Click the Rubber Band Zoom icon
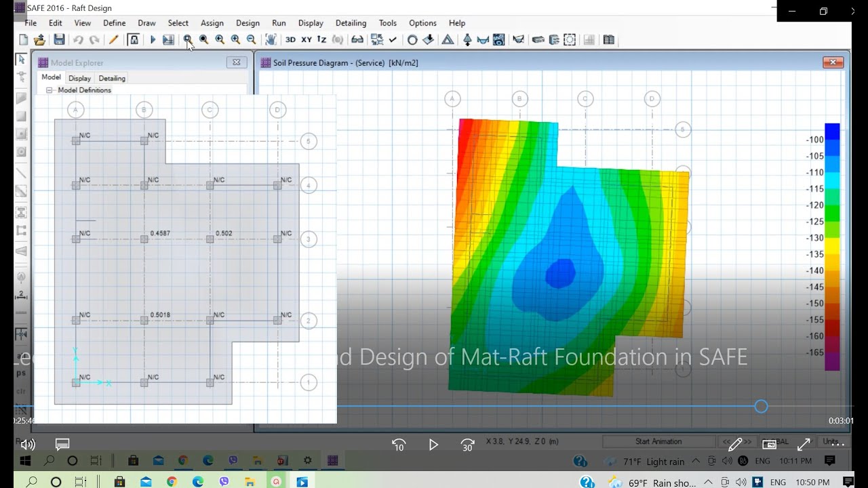 (x=188, y=40)
